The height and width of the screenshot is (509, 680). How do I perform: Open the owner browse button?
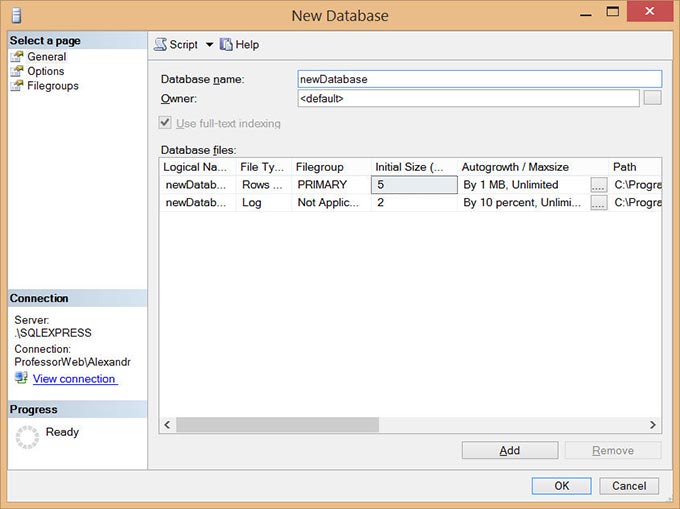(652, 98)
